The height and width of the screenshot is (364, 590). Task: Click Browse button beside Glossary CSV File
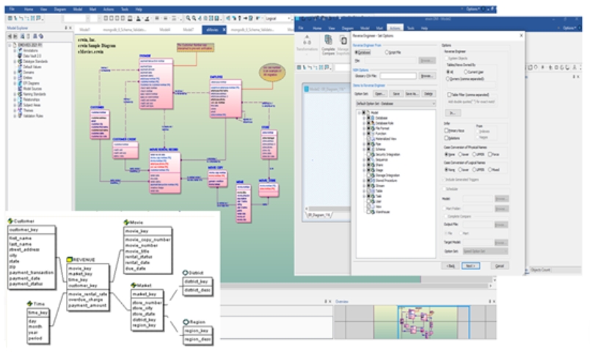[426, 76]
